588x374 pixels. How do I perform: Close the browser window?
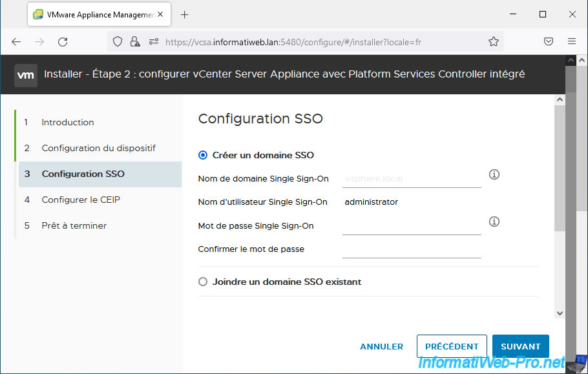(572, 14)
